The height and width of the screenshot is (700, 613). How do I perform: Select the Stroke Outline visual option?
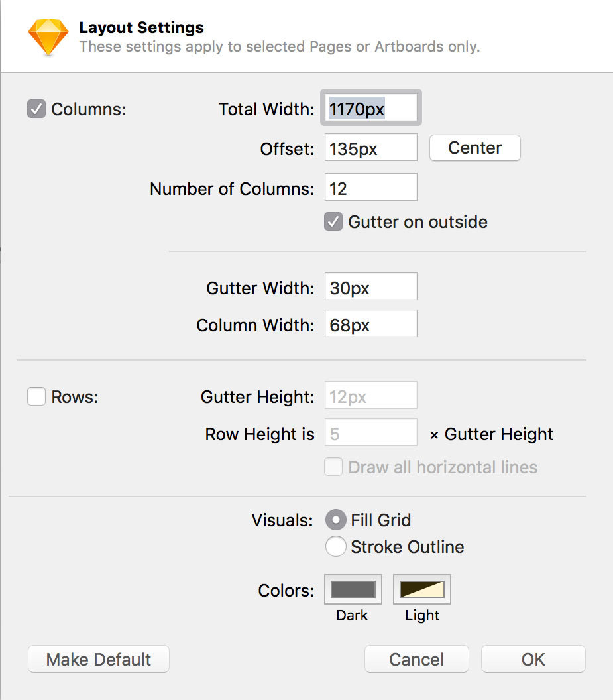click(x=336, y=546)
